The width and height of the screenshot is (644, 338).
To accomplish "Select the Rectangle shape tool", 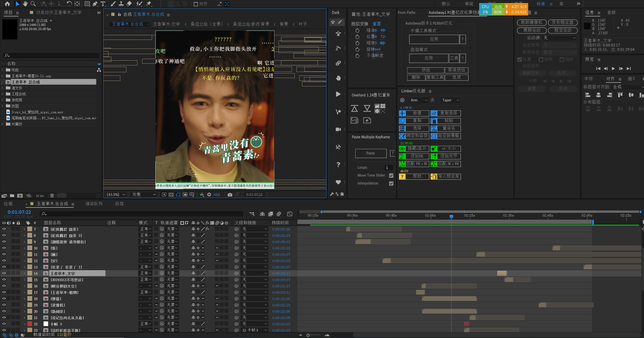I will click(87, 4).
